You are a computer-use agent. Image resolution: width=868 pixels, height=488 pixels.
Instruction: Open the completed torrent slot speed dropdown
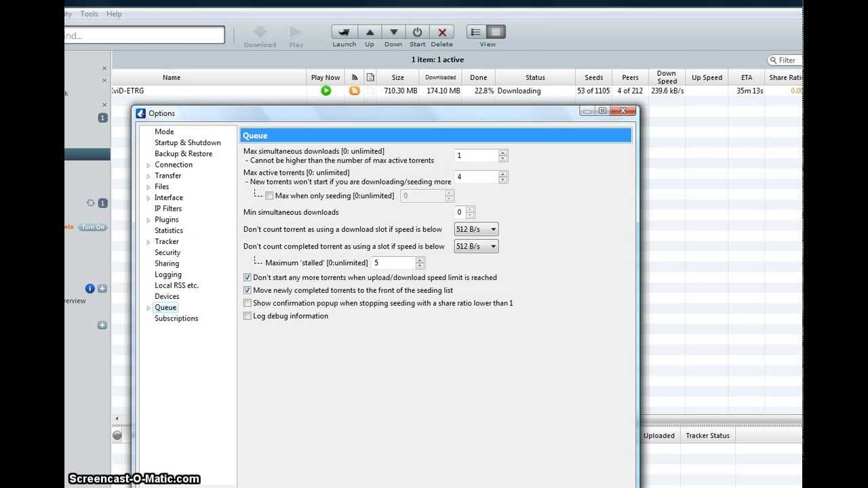476,246
